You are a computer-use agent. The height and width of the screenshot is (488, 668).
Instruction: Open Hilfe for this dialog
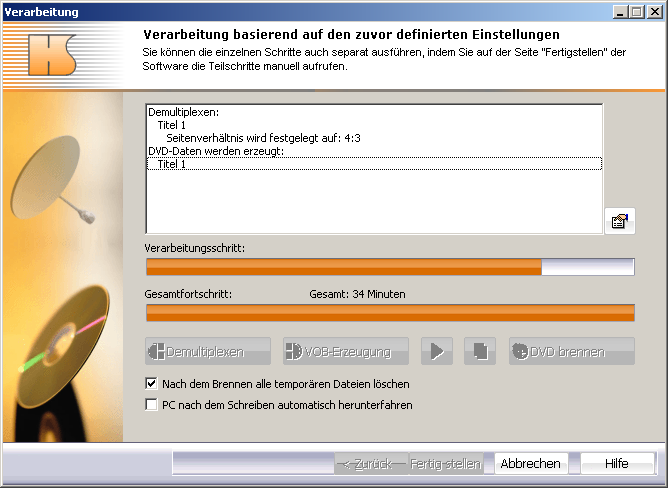pos(616,463)
